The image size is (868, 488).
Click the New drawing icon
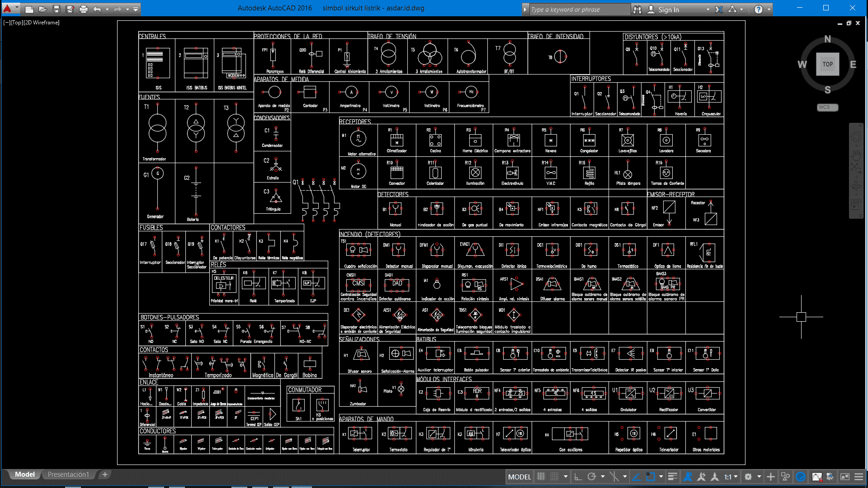pos(29,9)
